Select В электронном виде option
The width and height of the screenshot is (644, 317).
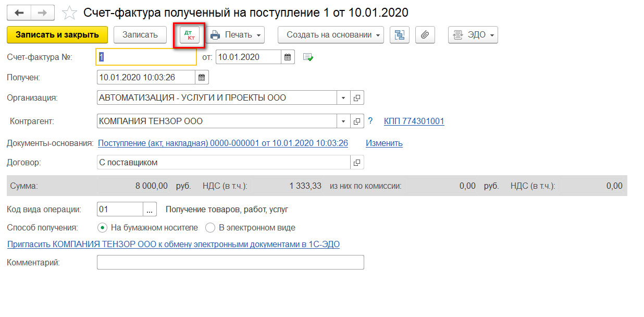coord(251,227)
